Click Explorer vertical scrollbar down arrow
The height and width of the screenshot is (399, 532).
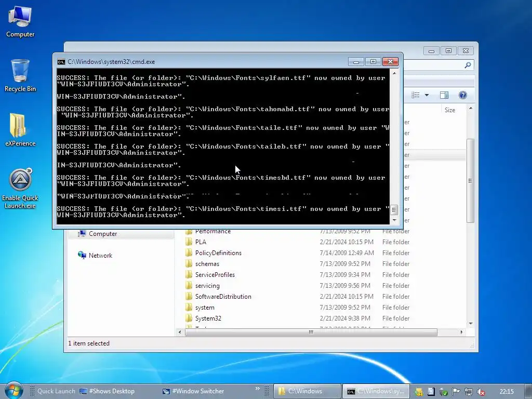click(471, 324)
